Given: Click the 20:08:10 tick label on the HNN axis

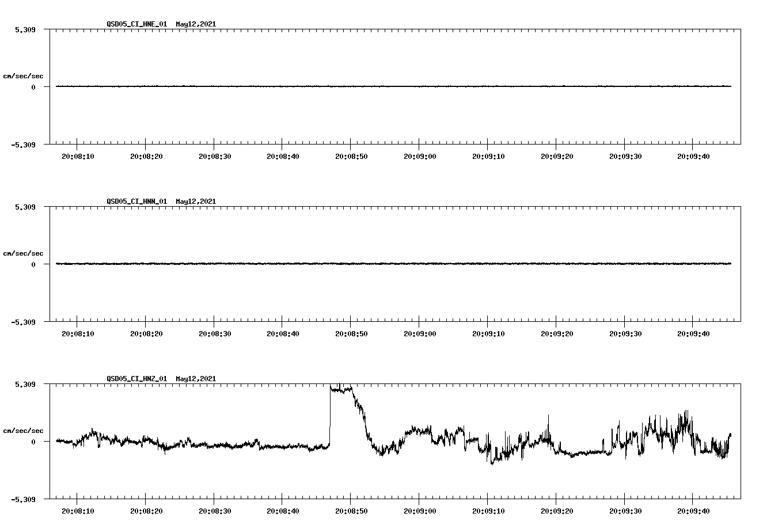Looking at the screenshot, I should coord(79,332).
